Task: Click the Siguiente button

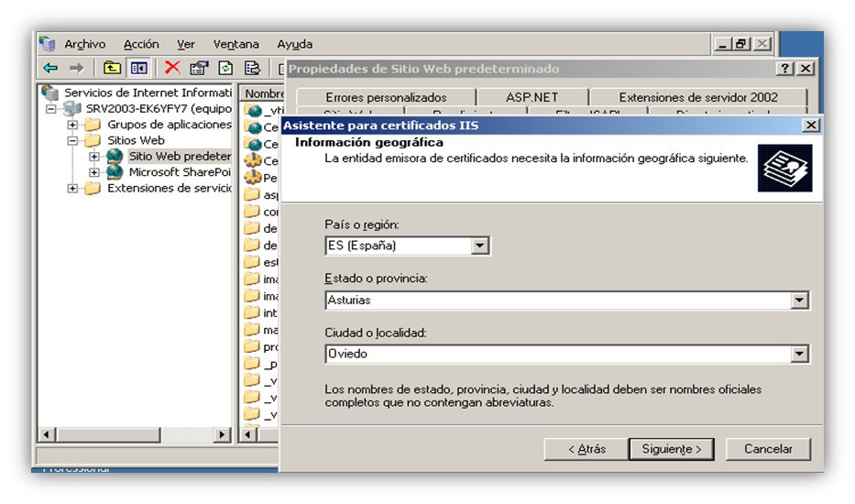Action: tap(671, 449)
